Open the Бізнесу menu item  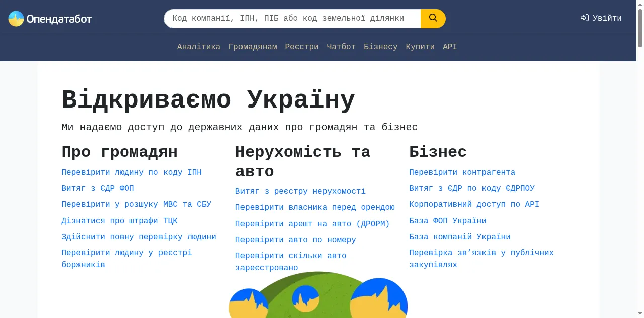pos(381,47)
